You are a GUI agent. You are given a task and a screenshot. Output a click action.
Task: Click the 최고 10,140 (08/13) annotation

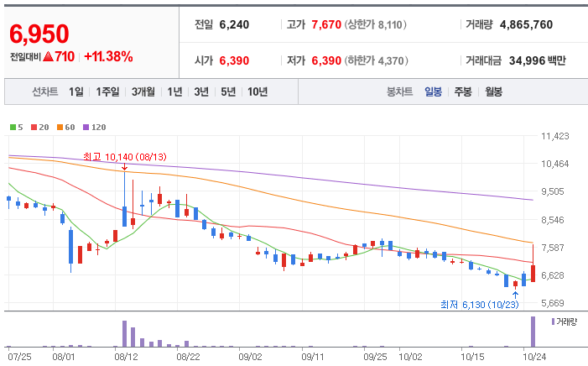tap(124, 156)
